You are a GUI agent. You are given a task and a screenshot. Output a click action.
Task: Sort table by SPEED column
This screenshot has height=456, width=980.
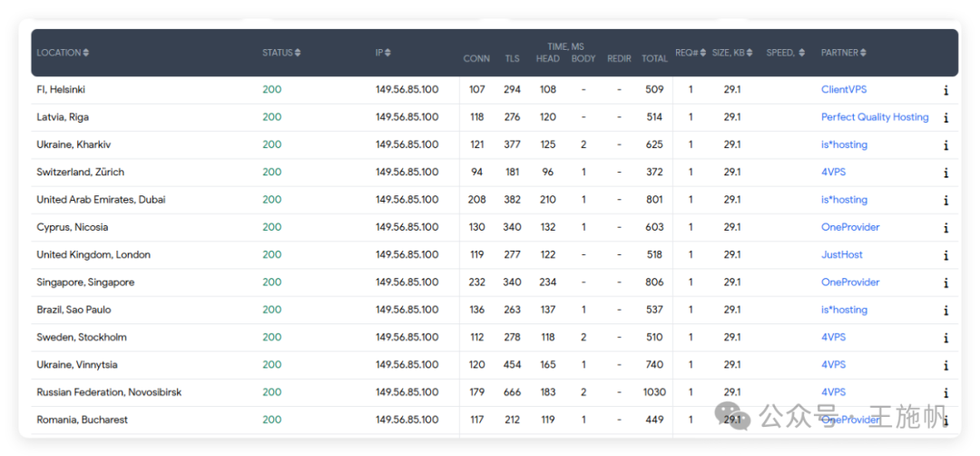(786, 53)
